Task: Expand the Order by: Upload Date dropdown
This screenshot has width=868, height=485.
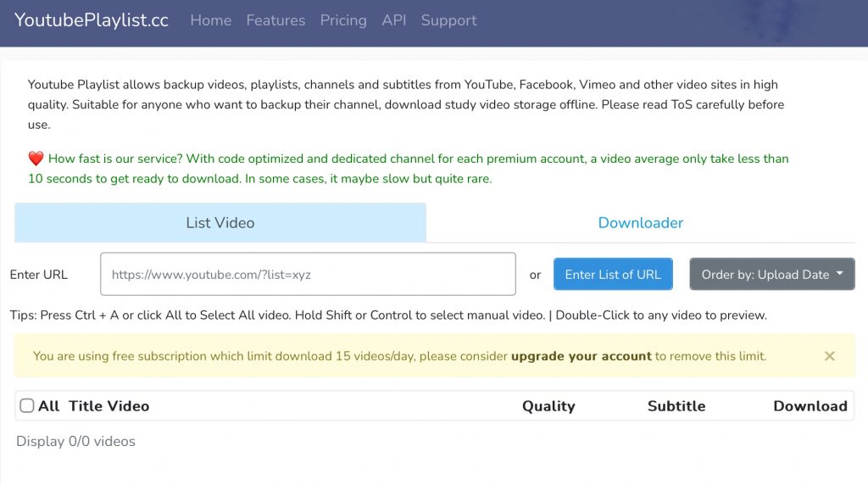Action: [771, 275]
